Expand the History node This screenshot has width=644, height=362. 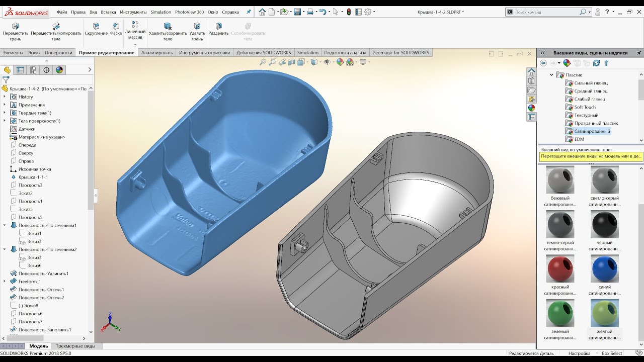click(5, 97)
